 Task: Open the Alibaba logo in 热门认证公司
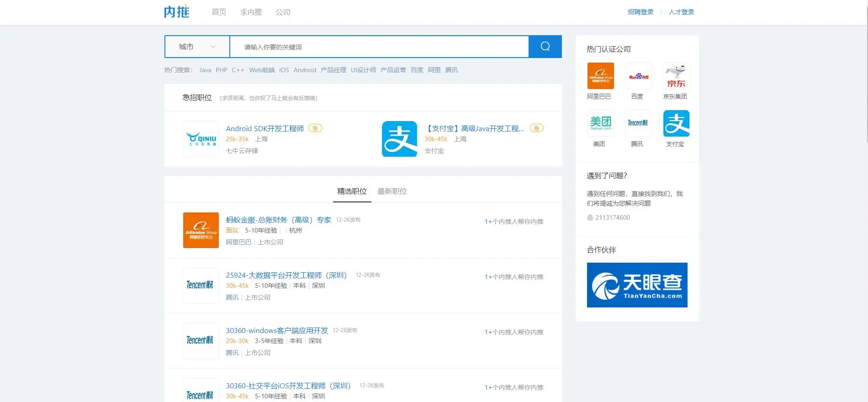(600, 76)
